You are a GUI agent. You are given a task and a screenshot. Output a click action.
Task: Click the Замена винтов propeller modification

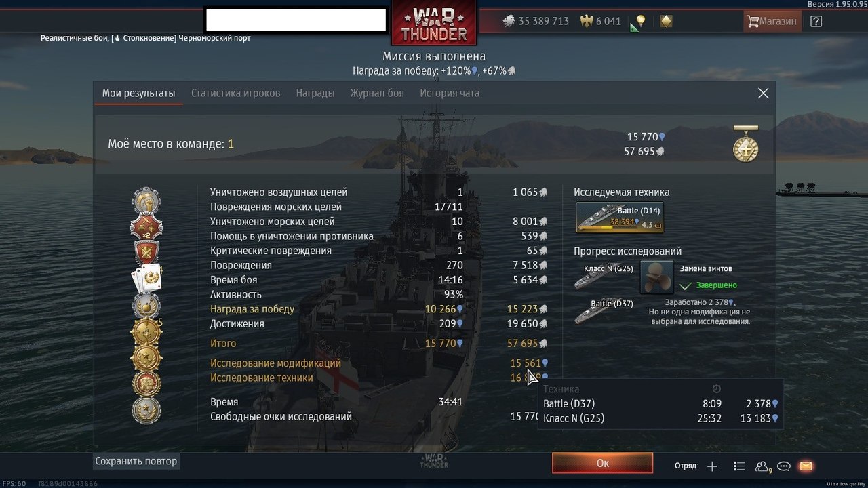[x=656, y=277]
